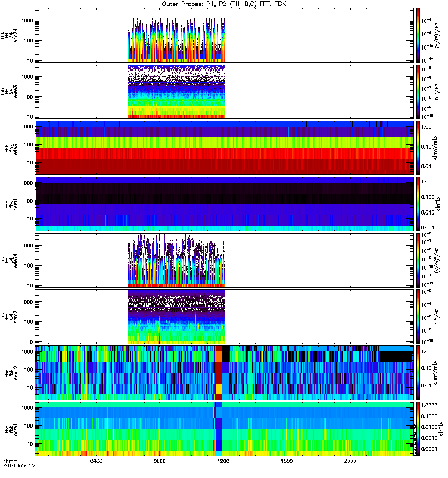
Task: Click the thc fff 64 scm3 y-axis title
Action: tap(9, 317)
